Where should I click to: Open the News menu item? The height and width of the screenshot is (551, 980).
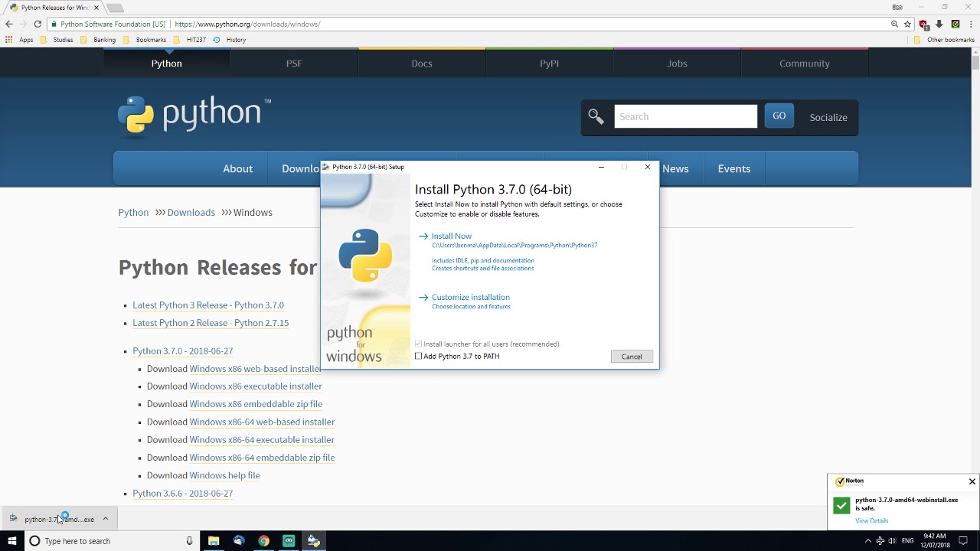(675, 169)
